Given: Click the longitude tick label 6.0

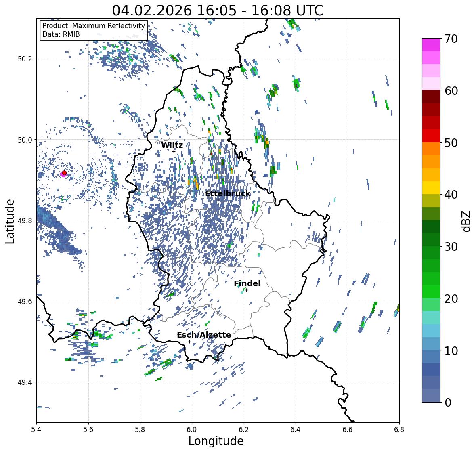Looking at the screenshot, I should pos(192,429).
